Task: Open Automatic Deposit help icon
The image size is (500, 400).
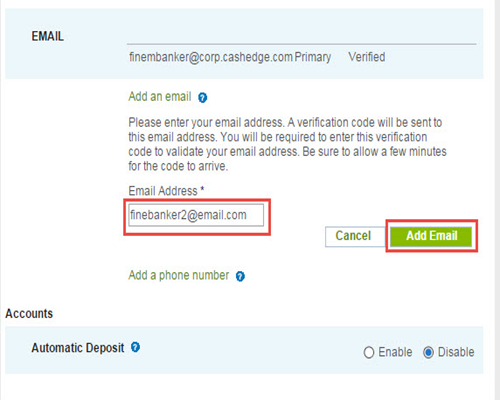Action: (x=135, y=347)
